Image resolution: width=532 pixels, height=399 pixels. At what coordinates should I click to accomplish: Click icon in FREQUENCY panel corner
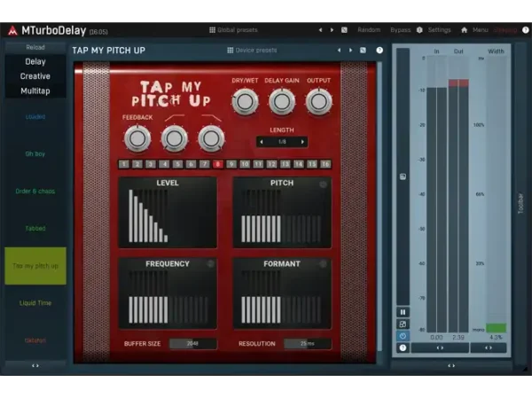click(210, 263)
